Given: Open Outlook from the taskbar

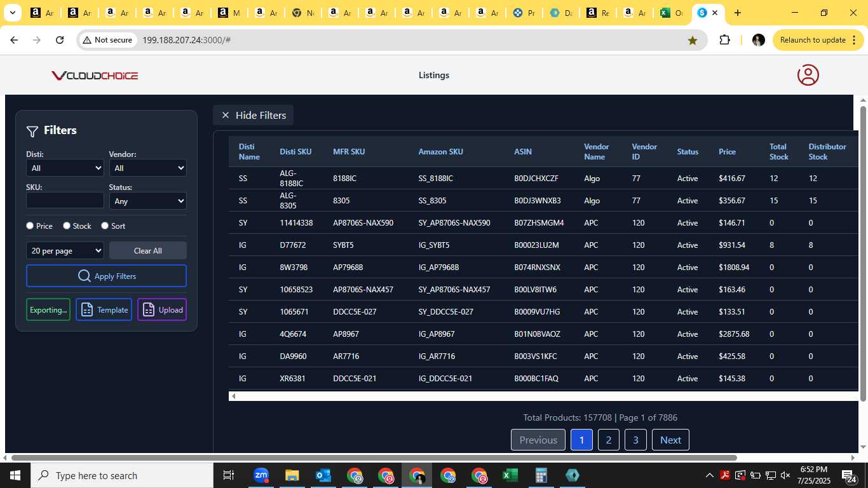Looking at the screenshot, I should point(323,475).
